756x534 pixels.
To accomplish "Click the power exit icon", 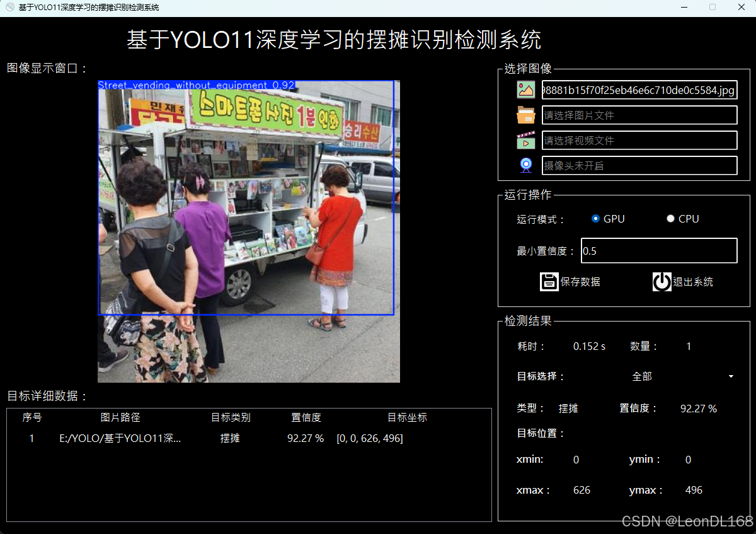I will click(x=662, y=282).
